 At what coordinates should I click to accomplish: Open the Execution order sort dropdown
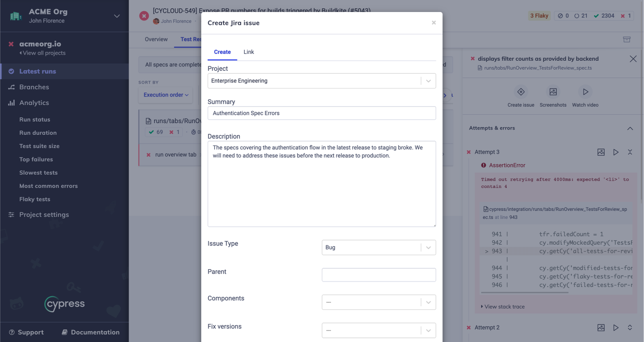tap(166, 95)
